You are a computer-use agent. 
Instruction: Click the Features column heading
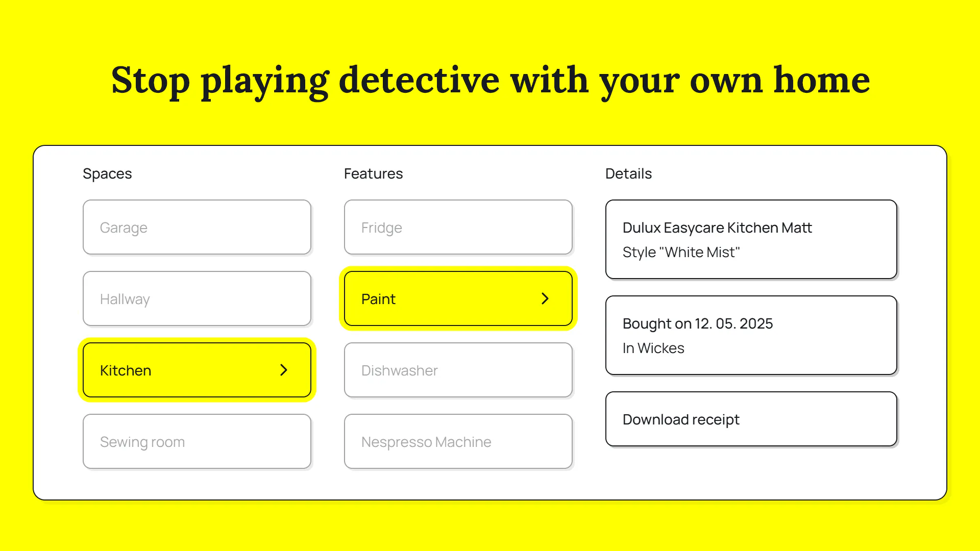pyautogui.click(x=373, y=173)
